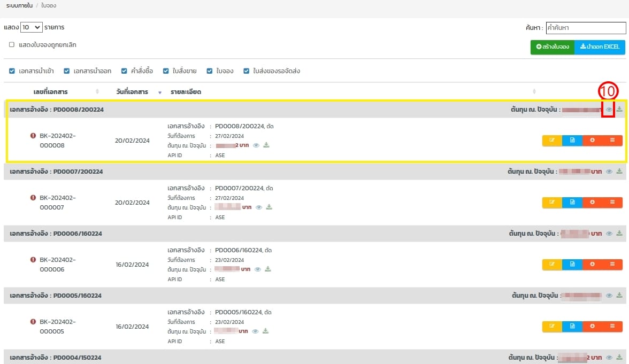
Task: Click ระบบภายใน breadcrumb link
Action: click(18, 5)
